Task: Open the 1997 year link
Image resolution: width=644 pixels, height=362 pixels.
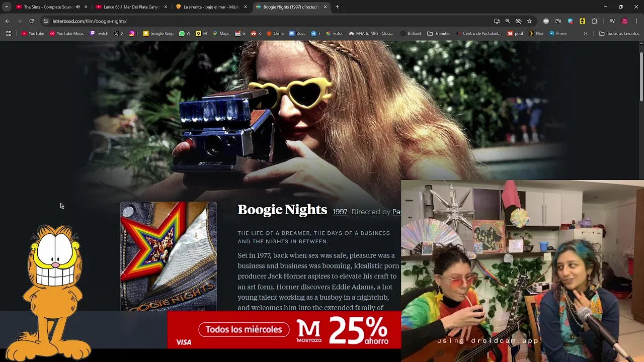Action: click(x=340, y=212)
